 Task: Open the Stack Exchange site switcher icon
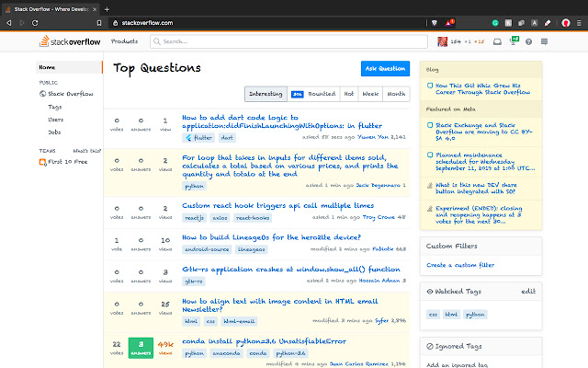tap(544, 41)
